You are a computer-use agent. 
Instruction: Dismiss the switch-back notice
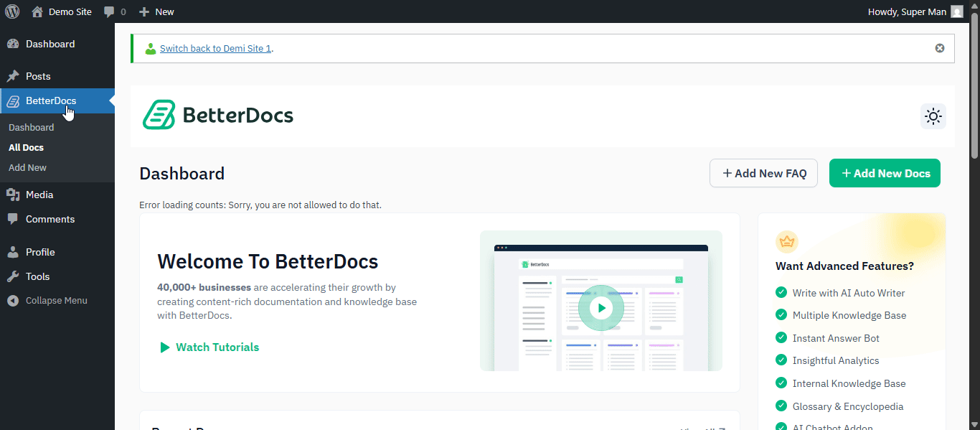(x=940, y=48)
